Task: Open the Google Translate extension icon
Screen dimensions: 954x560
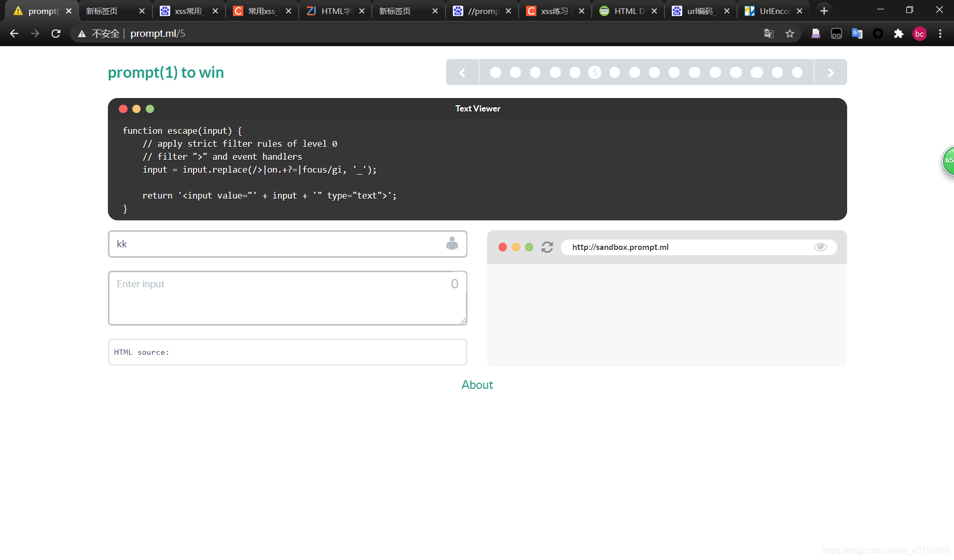Action: pyautogui.click(x=857, y=34)
